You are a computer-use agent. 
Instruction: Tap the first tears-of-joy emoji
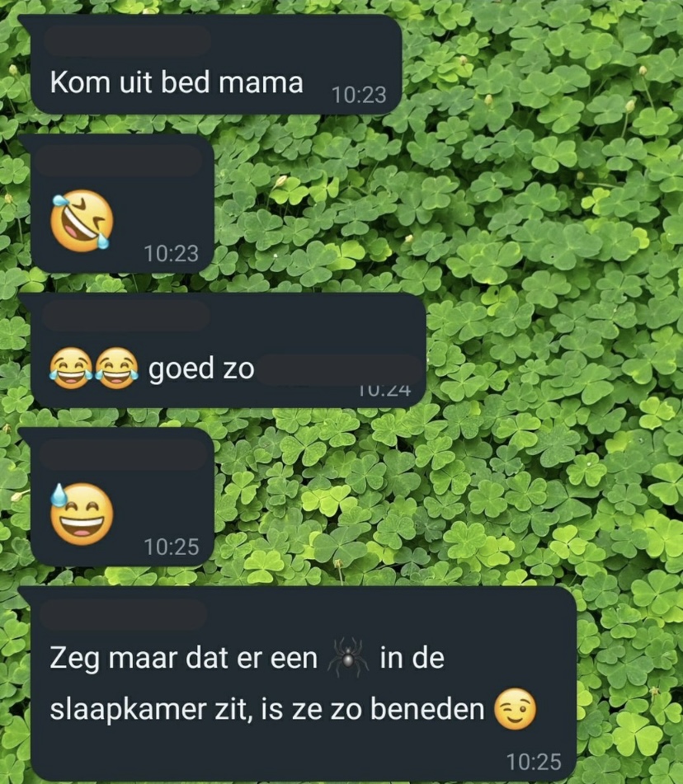point(71,369)
